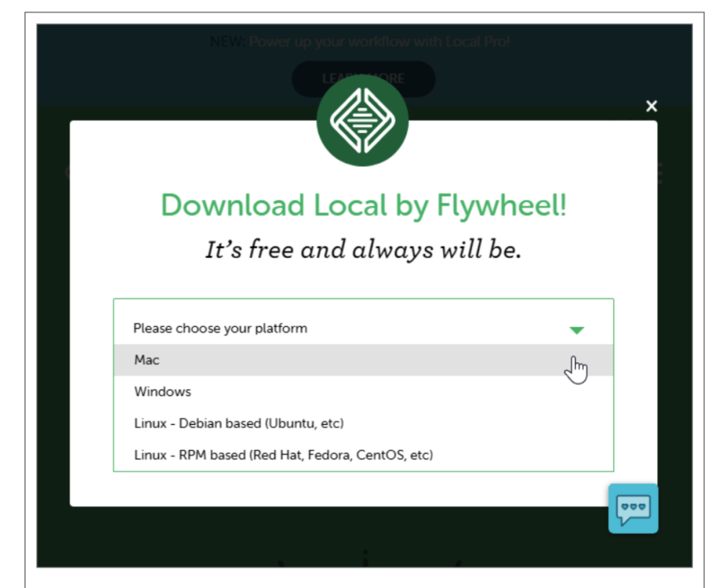Choose Linux - Debian based (Ubuntu, etc)
This screenshot has width=726, height=588.
coord(364,423)
